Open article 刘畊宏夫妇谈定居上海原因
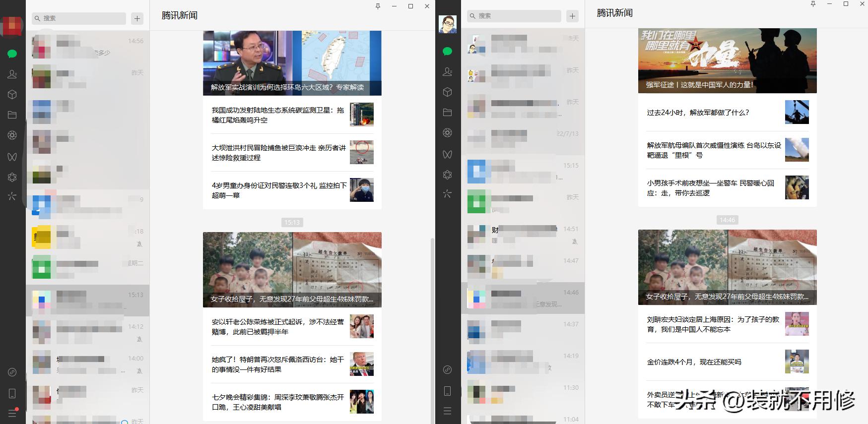The height and width of the screenshot is (424, 868). (x=728, y=324)
